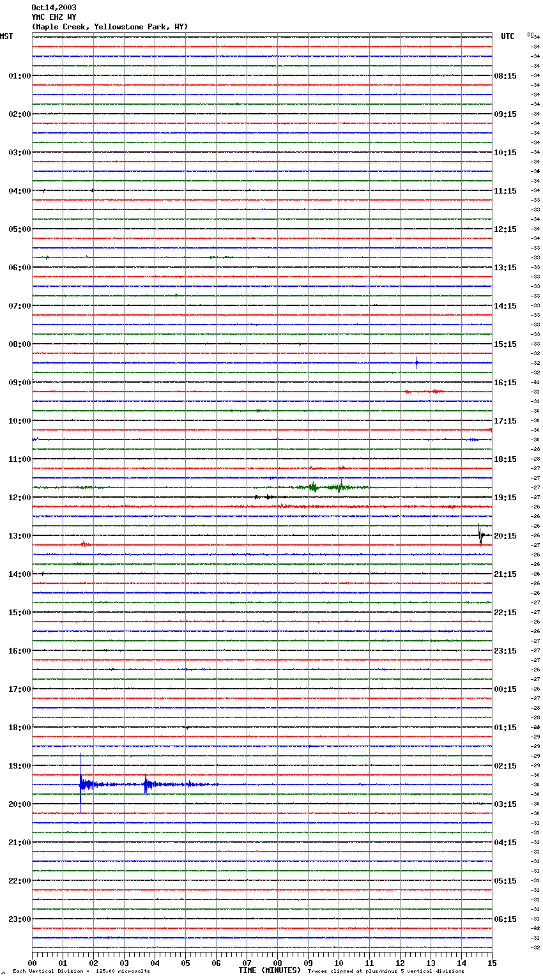Image resolution: width=543 pixels, height=980 pixels.
Task: Click the UTC time label '08:15'
Action: 505,76
